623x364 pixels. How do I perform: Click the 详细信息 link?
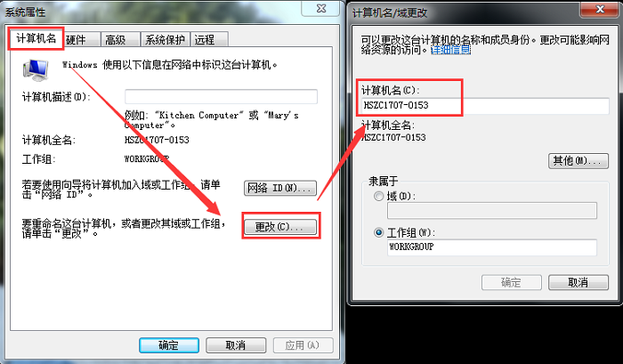point(450,50)
